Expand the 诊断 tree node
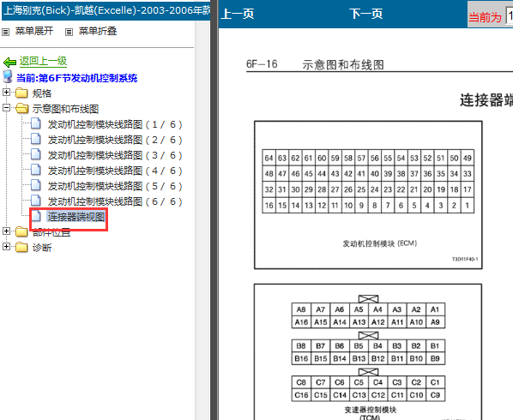Image resolution: width=513 pixels, height=420 pixels. pos(6,247)
